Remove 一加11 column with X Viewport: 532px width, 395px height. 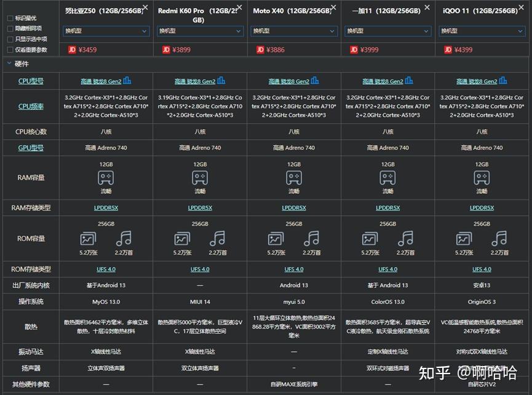tap(427, 7)
